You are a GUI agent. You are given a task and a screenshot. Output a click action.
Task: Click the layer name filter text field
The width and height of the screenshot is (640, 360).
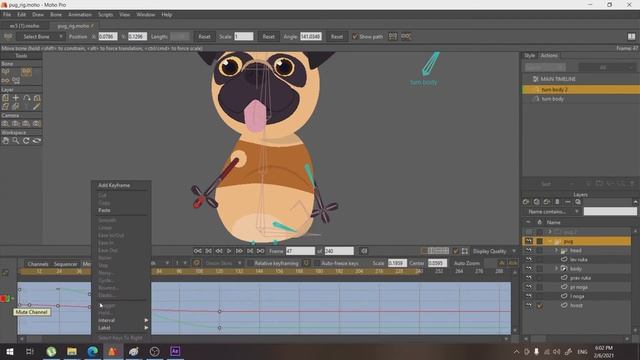coord(610,211)
